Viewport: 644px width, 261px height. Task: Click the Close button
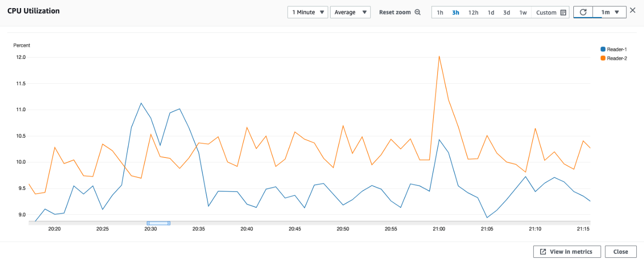click(x=621, y=252)
